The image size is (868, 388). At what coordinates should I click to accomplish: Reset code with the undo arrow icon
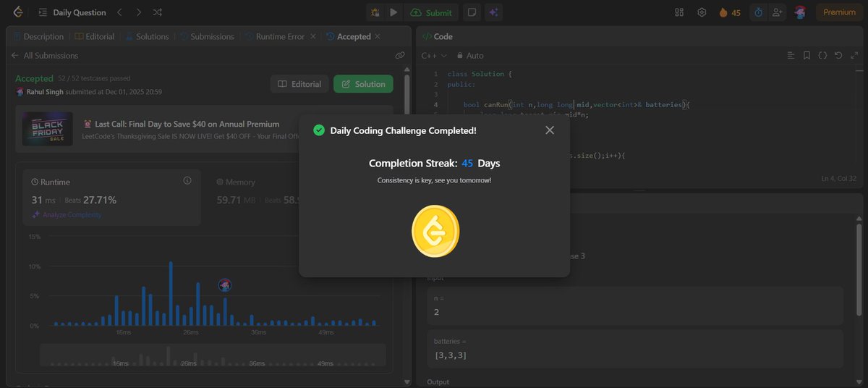838,55
